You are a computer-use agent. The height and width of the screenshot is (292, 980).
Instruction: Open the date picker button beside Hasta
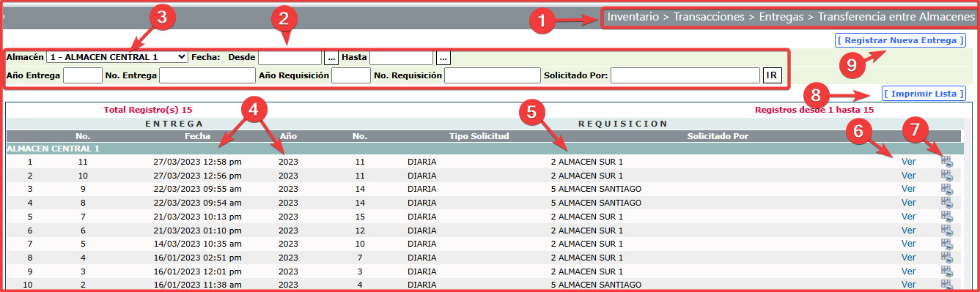tap(443, 57)
